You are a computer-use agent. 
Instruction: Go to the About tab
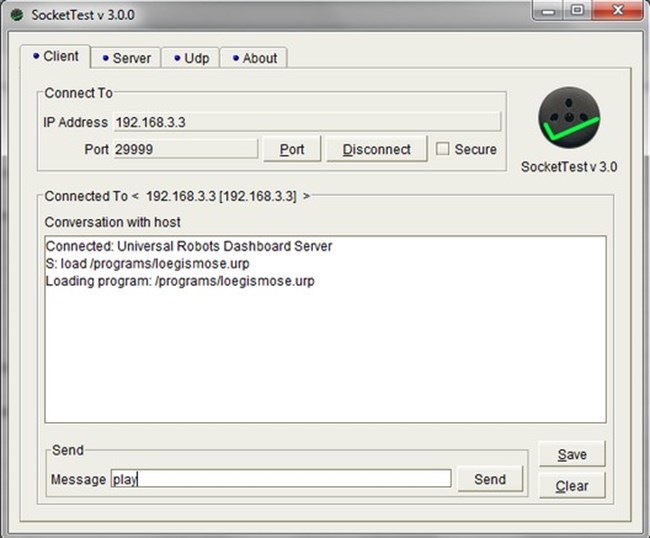pos(254,58)
